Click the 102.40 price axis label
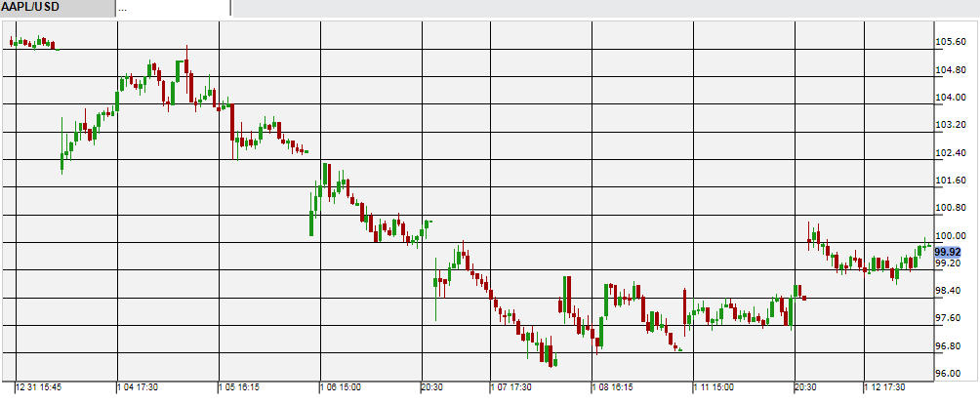The height and width of the screenshot is (404, 980). [x=950, y=153]
